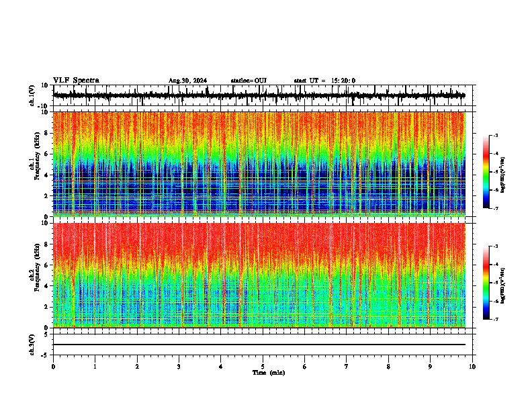The width and height of the screenshot is (532, 411).
Task: Click time axis tick label "5"
Action: coord(263,367)
